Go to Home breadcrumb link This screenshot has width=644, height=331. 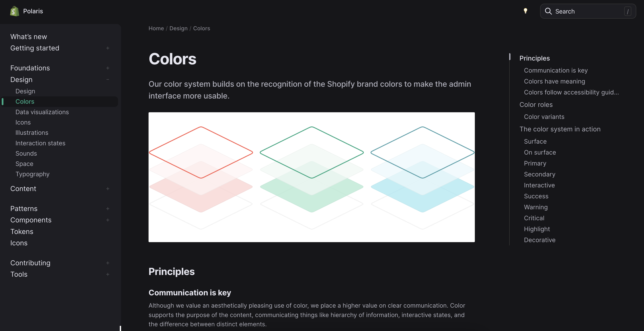(156, 28)
